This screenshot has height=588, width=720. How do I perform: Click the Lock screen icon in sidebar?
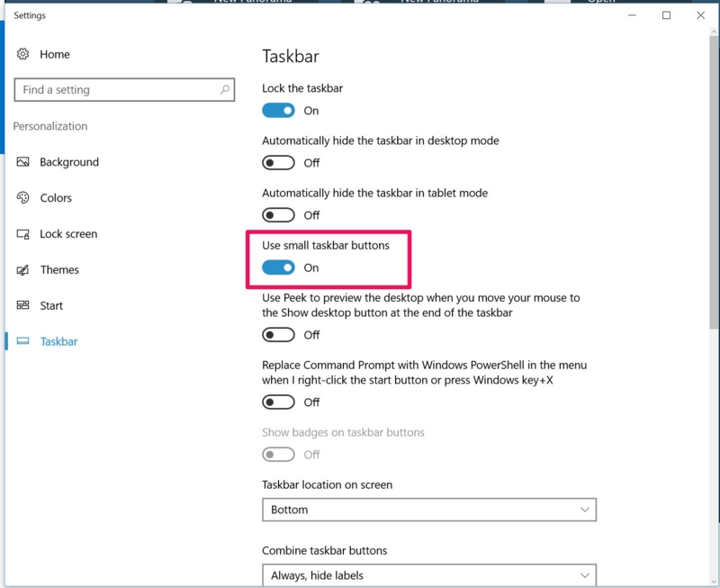(23, 234)
